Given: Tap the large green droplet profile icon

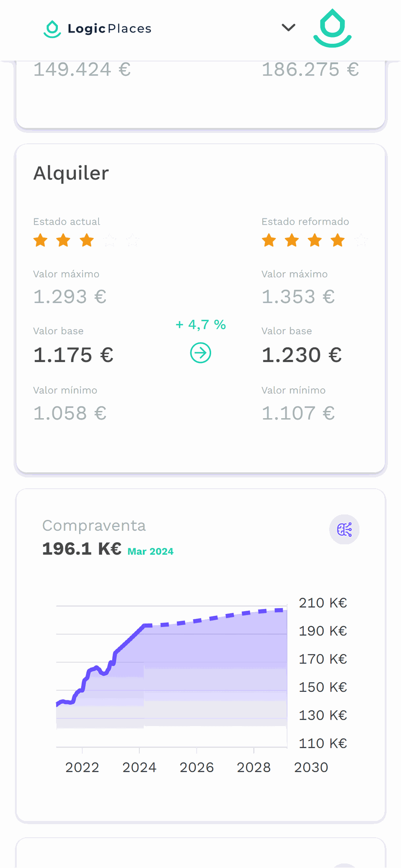Looking at the screenshot, I should pyautogui.click(x=333, y=28).
